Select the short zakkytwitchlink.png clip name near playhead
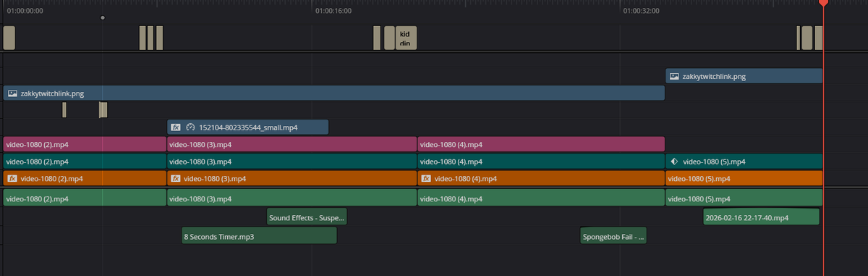 tap(714, 76)
